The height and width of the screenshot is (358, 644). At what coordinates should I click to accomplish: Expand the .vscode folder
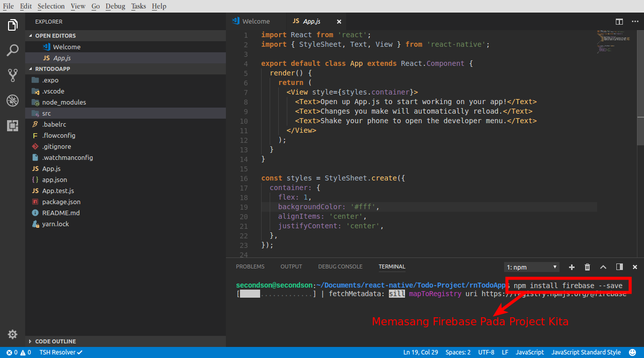pyautogui.click(x=126, y=91)
